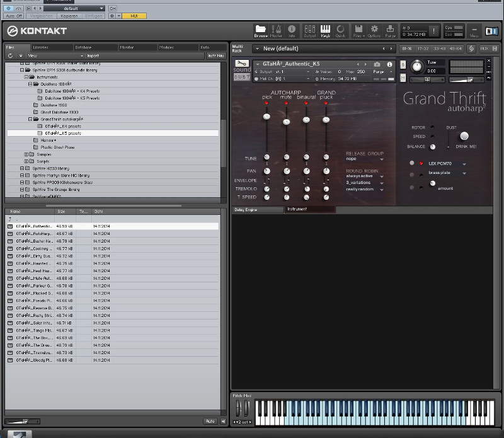Open the Browse panel toolbar icon
The width and height of the screenshot is (504, 438).
[x=261, y=31]
